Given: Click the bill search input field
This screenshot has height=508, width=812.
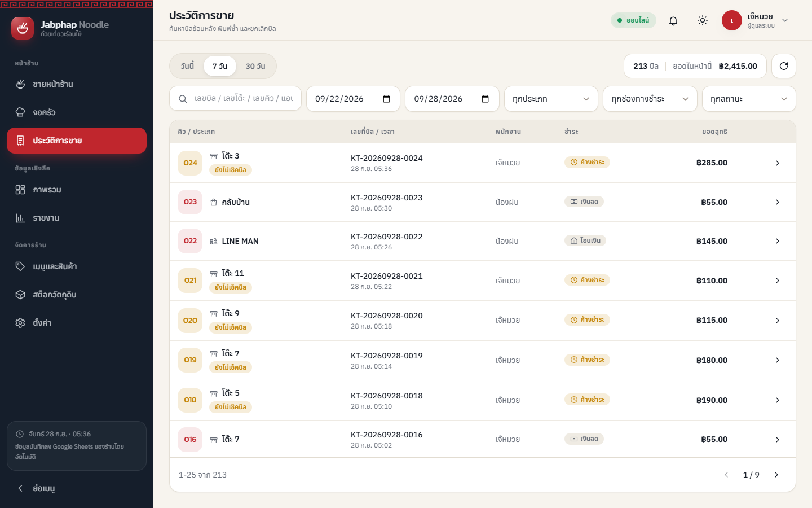Looking at the screenshot, I should coord(236,99).
